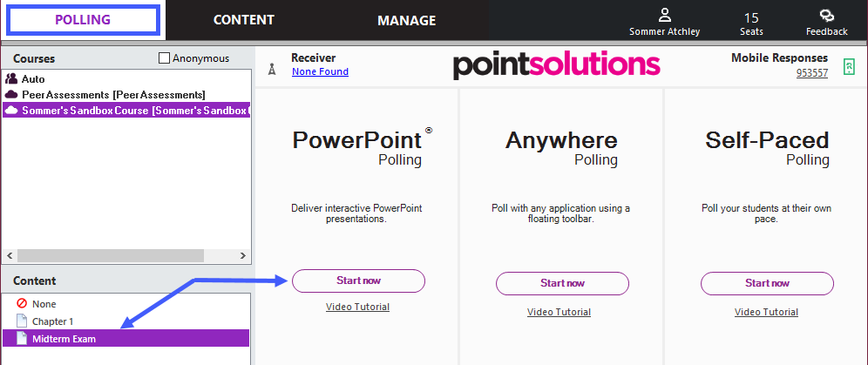Select the Midterm Exam content item
Viewport: 868px width, 365px height.
tap(126, 339)
